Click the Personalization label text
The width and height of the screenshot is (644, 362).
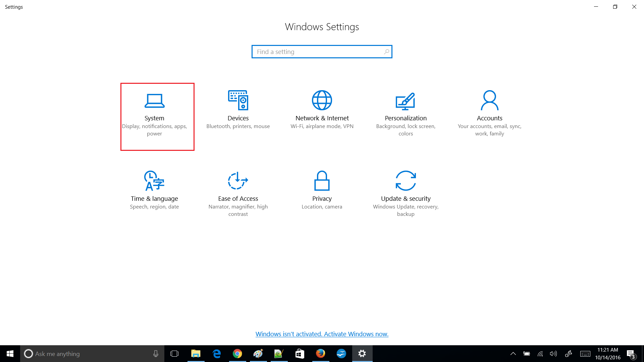(406, 118)
